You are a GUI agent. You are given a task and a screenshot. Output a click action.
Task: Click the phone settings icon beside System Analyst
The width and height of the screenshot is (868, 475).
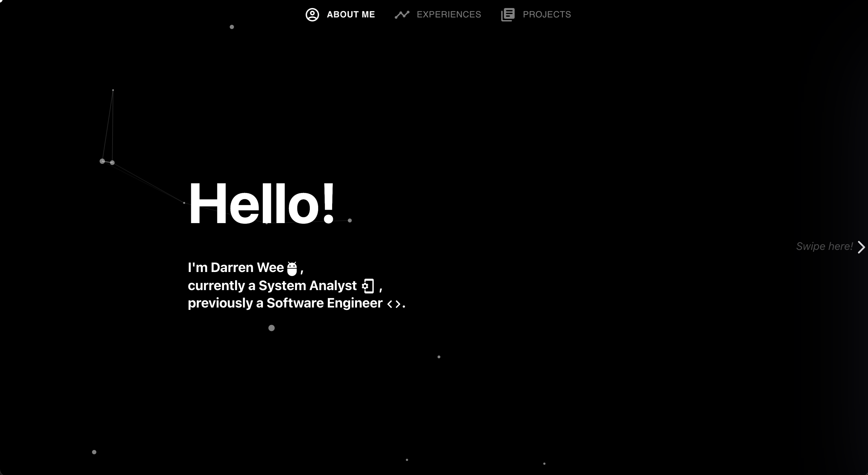(x=368, y=286)
